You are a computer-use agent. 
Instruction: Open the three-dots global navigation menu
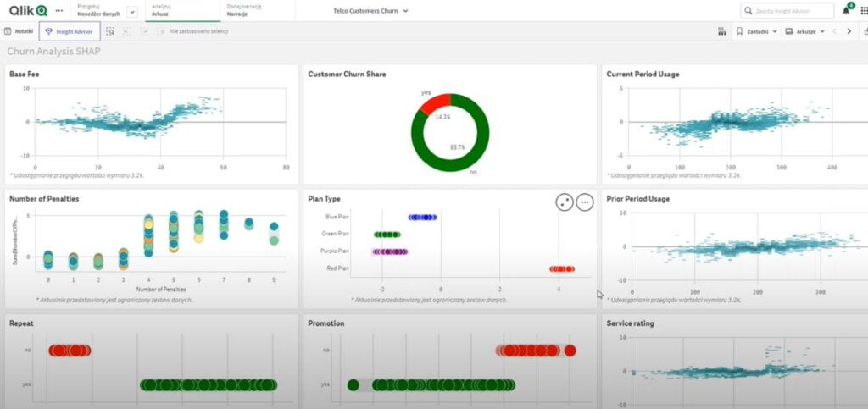click(x=58, y=10)
